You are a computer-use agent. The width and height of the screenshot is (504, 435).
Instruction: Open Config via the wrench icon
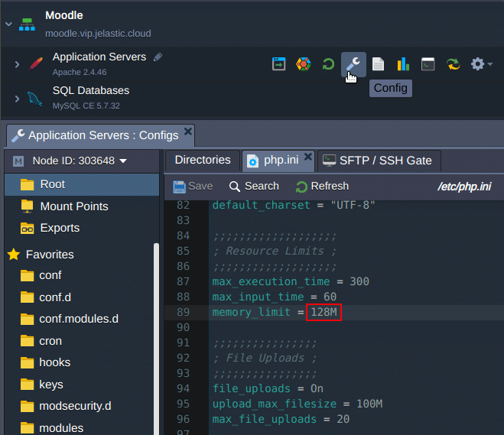(353, 64)
